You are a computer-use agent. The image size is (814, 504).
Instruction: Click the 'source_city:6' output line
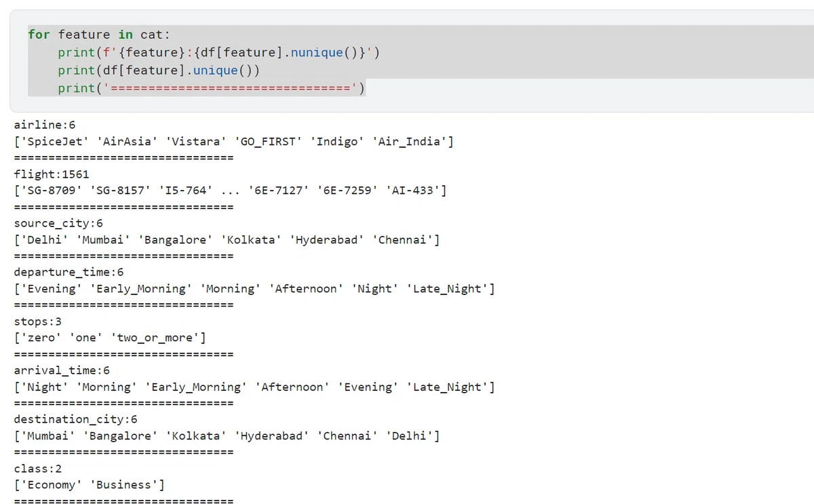point(58,223)
